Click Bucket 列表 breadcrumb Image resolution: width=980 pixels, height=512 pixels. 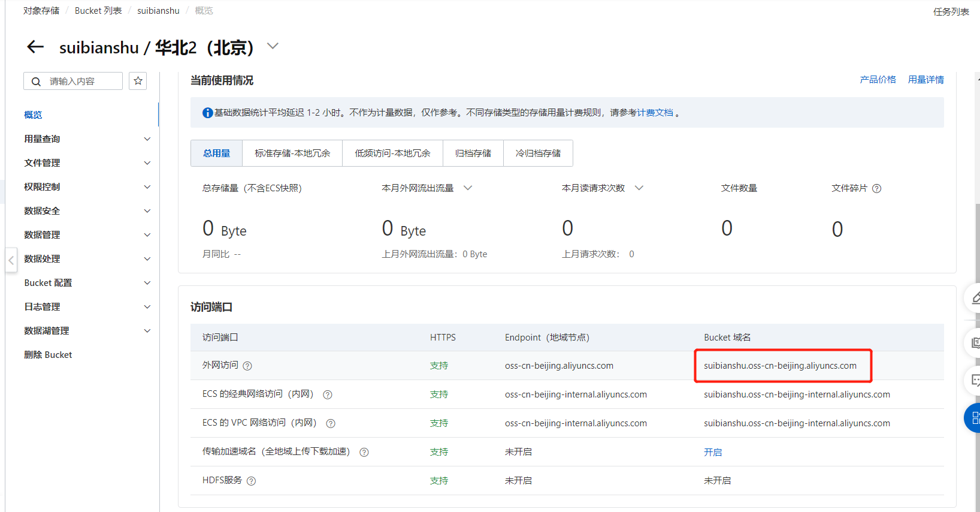coord(98,11)
